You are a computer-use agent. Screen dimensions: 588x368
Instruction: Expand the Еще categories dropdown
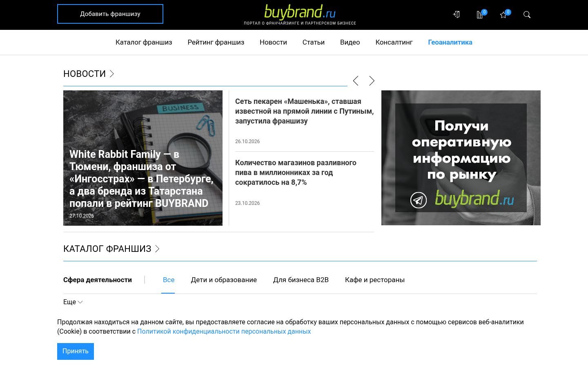tap(73, 302)
